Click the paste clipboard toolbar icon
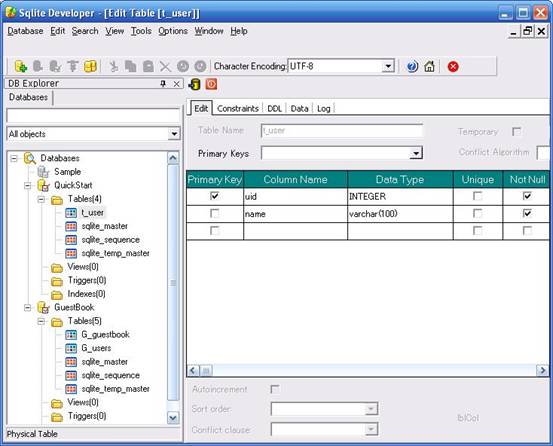The width and height of the screenshot is (553, 446). [148, 66]
